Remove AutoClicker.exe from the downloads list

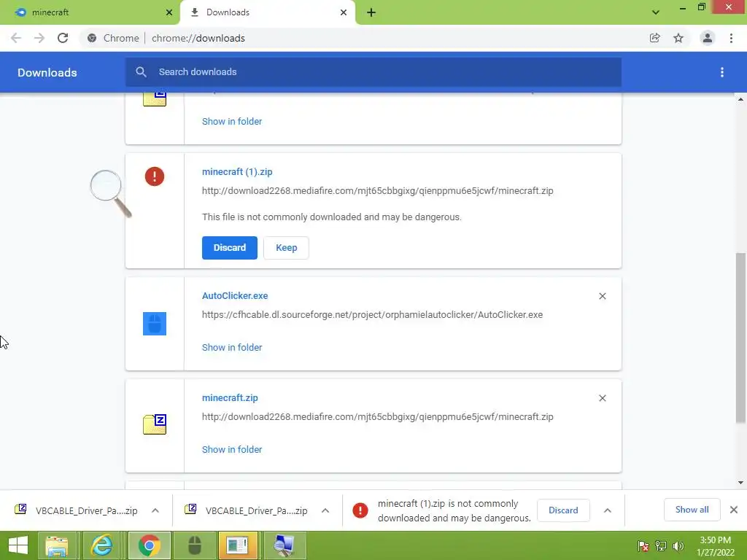tap(602, 296)
